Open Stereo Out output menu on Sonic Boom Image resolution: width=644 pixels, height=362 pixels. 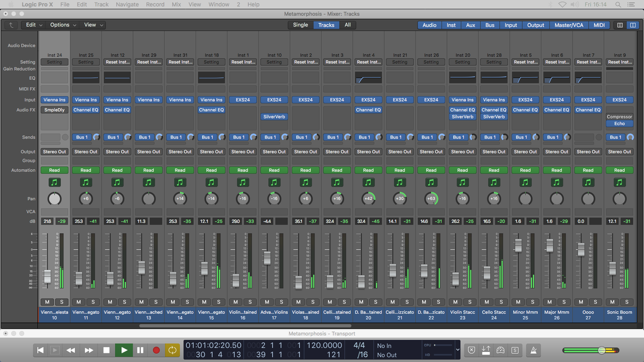(x=619, y=151)
